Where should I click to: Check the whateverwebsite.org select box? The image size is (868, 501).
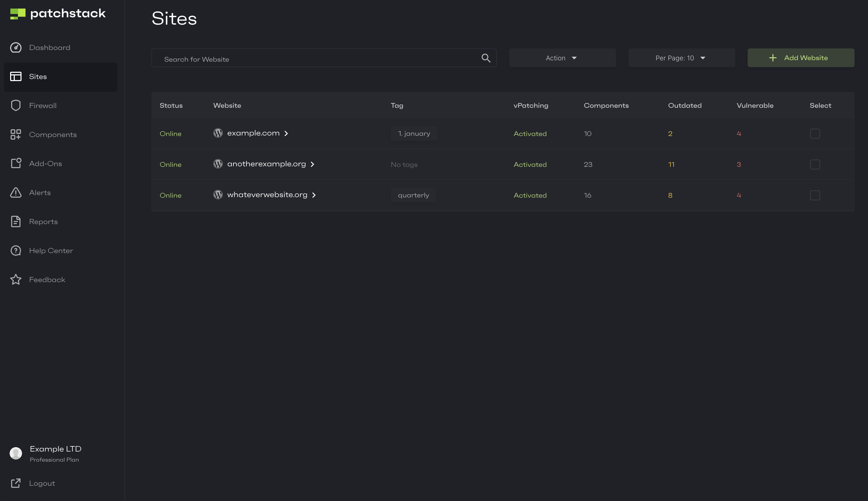[x=815, y=195]
